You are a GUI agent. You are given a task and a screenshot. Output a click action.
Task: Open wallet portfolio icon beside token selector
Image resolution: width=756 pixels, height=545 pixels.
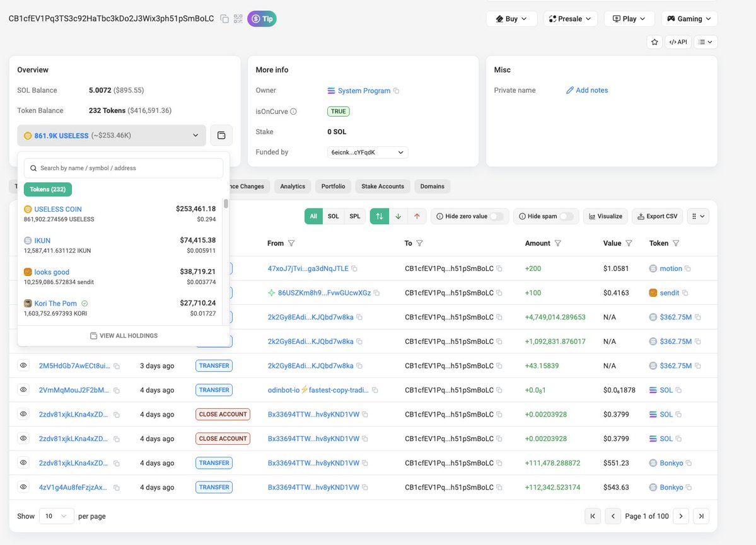[221, 135]
